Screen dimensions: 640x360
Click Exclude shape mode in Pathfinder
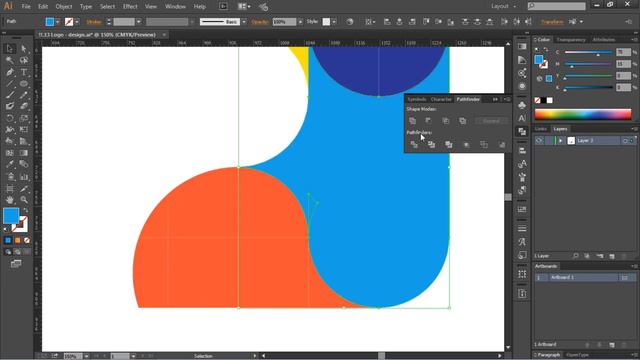[x=462, y=121]
